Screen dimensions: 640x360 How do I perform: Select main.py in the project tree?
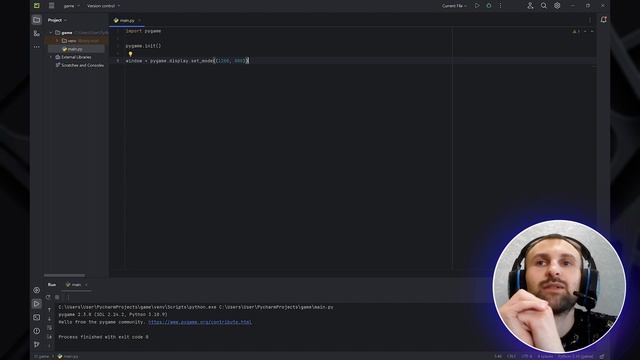pyautogui.click(x=75, y=49)
